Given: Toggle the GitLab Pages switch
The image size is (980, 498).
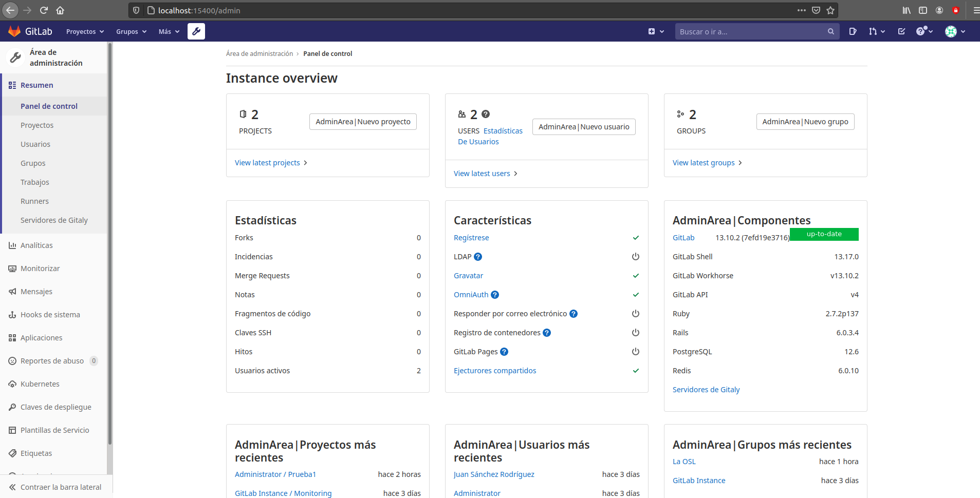Looking at the screenshot, I should (635, 352).
